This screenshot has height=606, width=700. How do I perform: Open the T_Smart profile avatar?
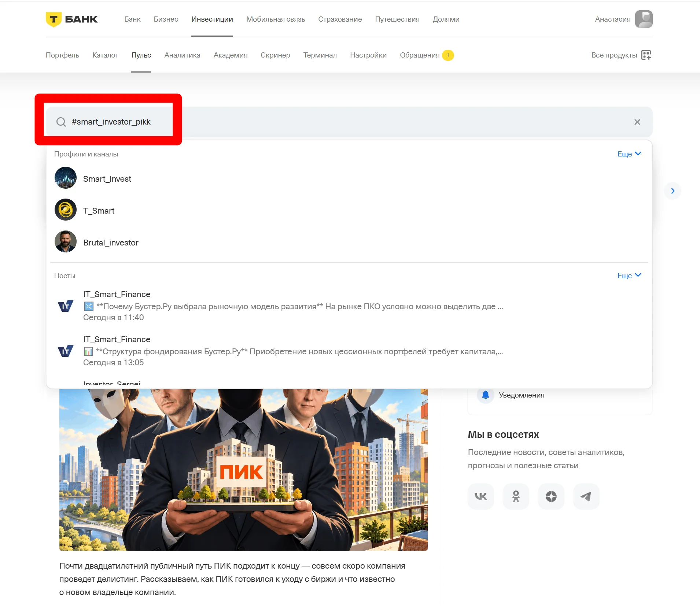[x=66, y=210]
